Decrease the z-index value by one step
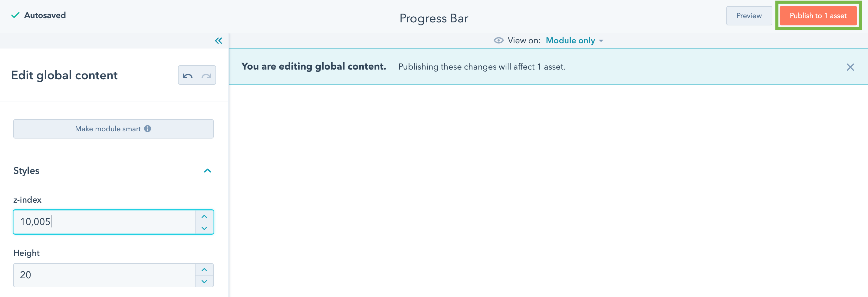 [x=204, y=228]
